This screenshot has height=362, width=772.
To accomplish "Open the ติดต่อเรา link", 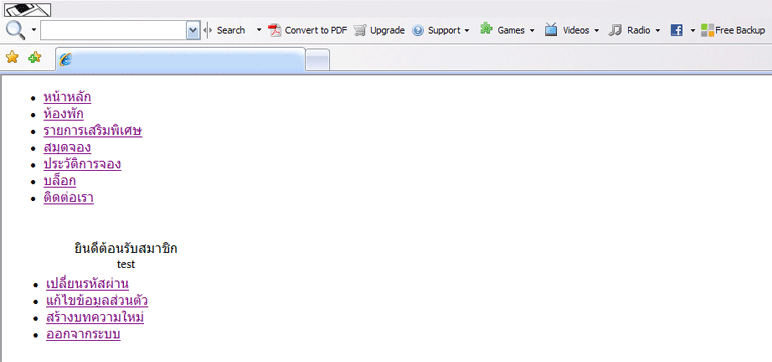I will click(68, 197).
